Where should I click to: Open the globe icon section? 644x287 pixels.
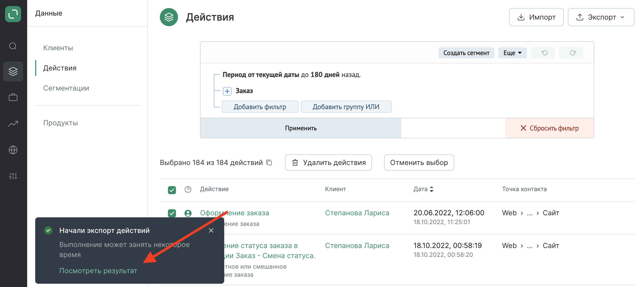pyautogui.click(x=13, y=150)
